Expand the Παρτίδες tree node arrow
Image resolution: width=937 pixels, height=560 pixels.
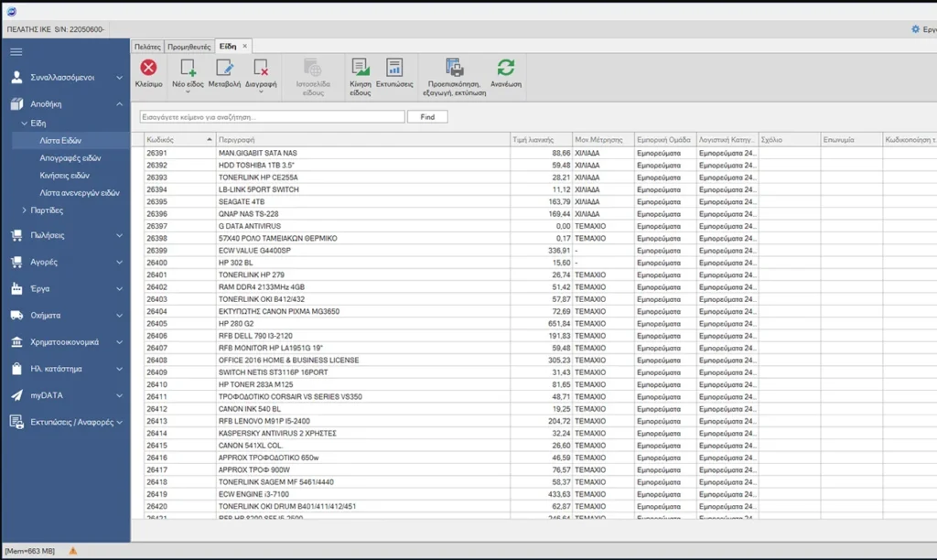tap(24, 210)
